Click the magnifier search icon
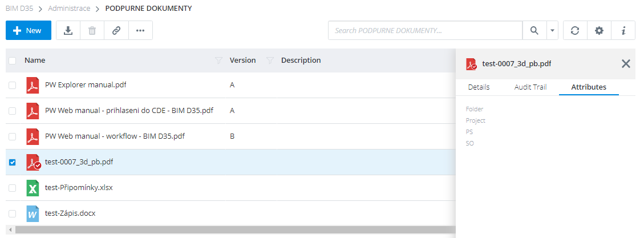The height and width of the screenshot is (238, 644). pyautogui.click(x=534, y=31)
